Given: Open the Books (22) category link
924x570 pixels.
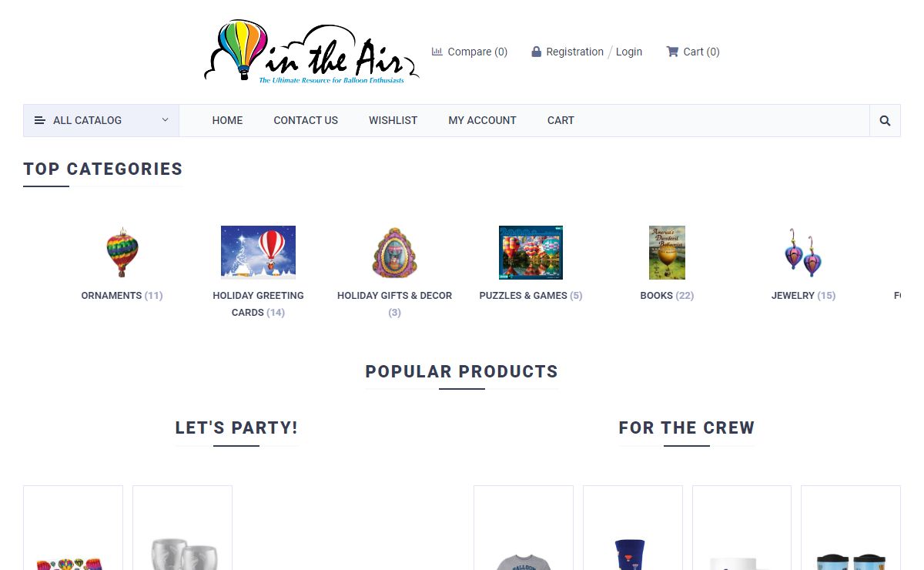Looking at the screenshot, I should (x=667, y=296).
